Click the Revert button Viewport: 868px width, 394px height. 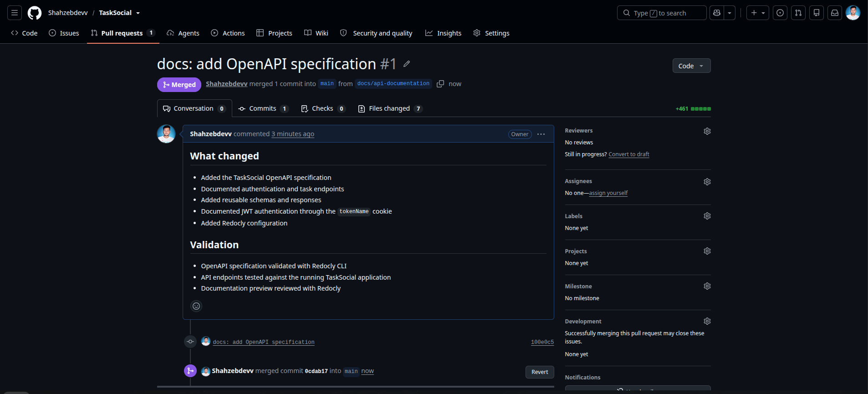tap(540, 372)
